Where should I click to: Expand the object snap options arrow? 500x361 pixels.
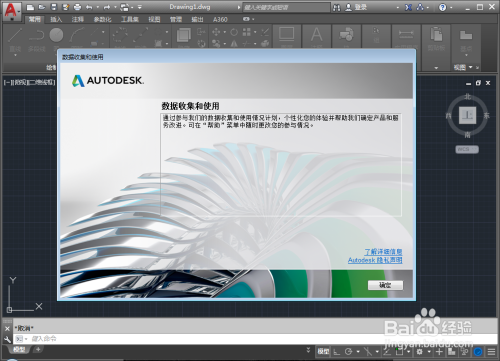408,351
